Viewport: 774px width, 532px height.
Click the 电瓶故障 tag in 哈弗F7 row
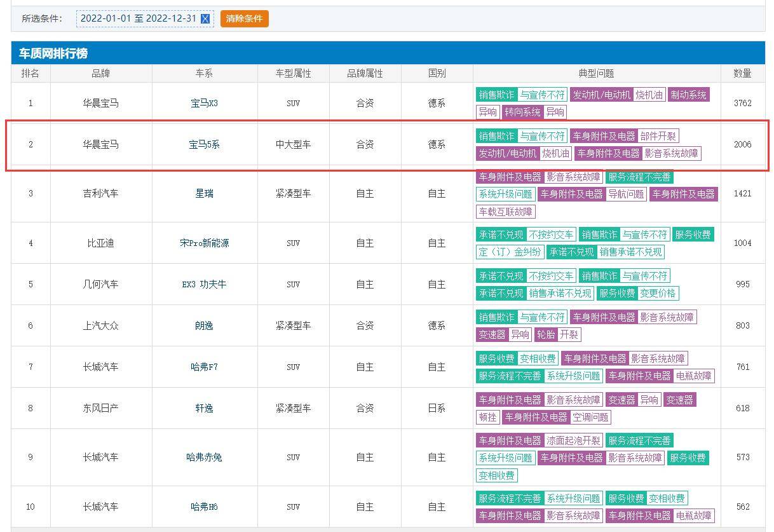pos(694,376)
